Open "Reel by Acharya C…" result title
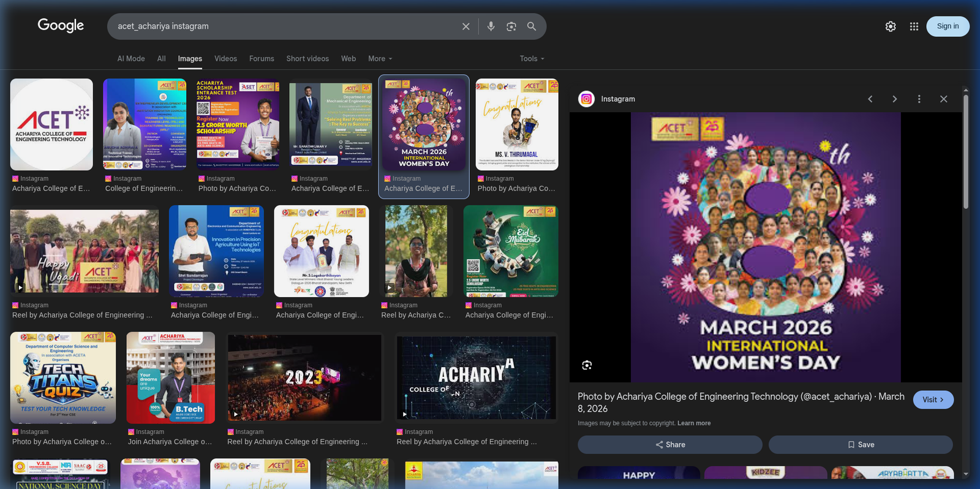 416,315
